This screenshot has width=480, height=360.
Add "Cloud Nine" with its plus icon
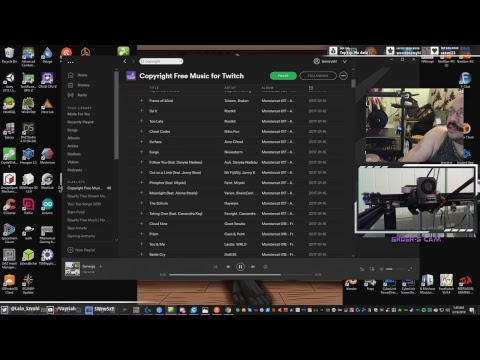pos(141,223)
